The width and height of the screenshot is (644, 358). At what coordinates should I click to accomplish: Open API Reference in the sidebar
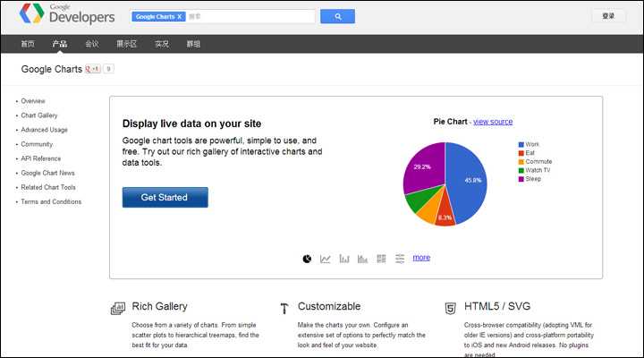tap(41, 158)
